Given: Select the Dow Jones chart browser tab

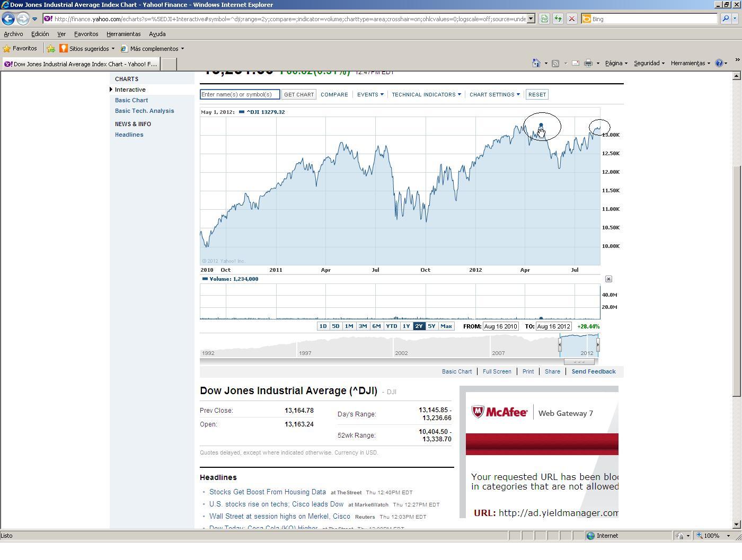Looking at the screenshot, I should [80, 64].
